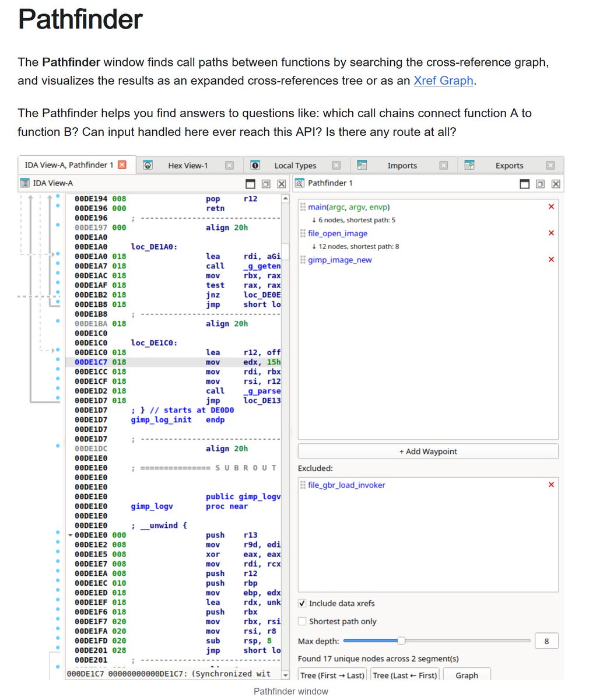The image size is (596, 700).
Task: Close the Exports tab
Action: pyautogui.click(x=551, y=166)
